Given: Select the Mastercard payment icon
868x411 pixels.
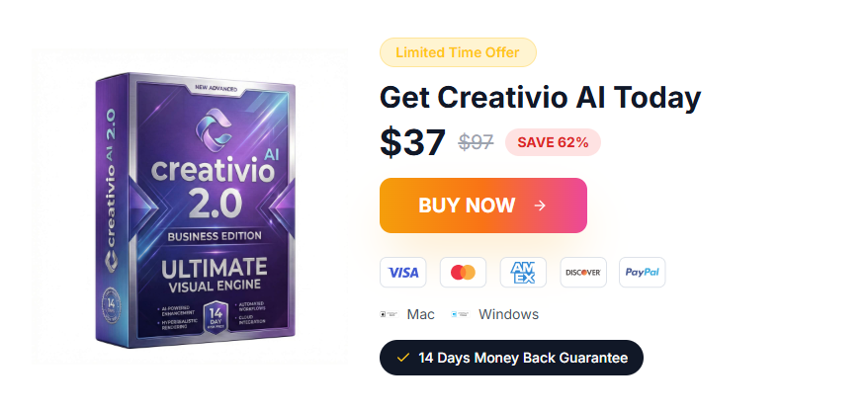Looking at the screenshot, I should point(463,272).
